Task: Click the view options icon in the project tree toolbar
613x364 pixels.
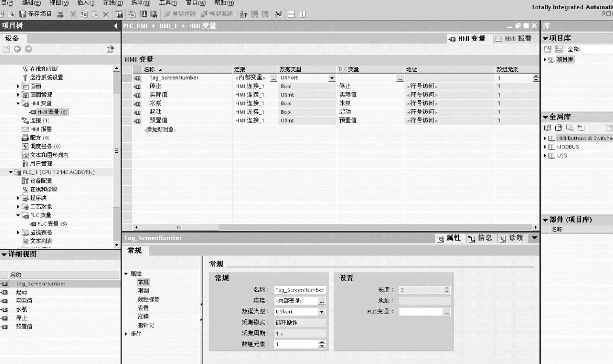Action: pos(110,49)
